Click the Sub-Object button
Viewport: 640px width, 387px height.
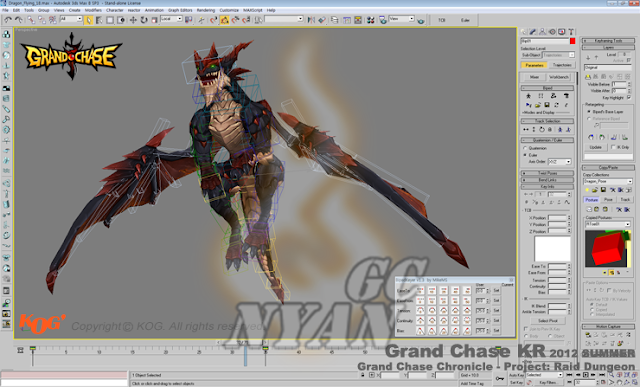(x=531, y=55)
